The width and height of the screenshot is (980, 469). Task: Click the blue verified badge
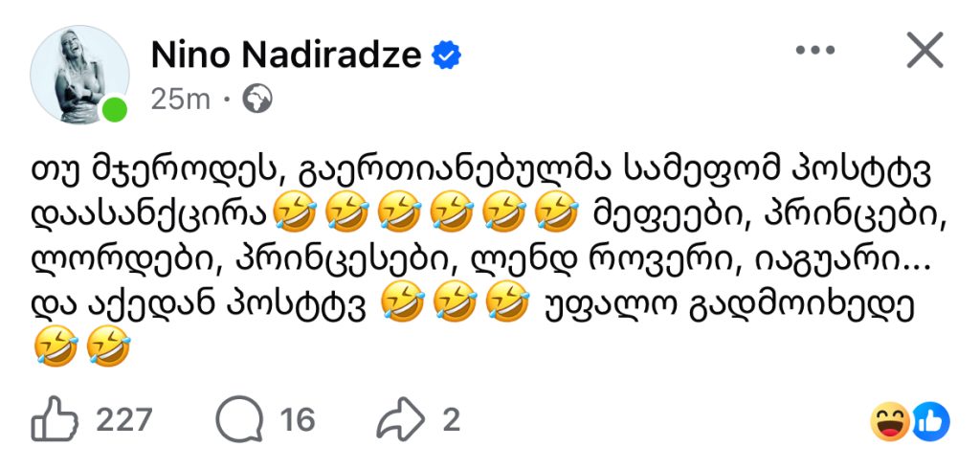pos(445,56)
